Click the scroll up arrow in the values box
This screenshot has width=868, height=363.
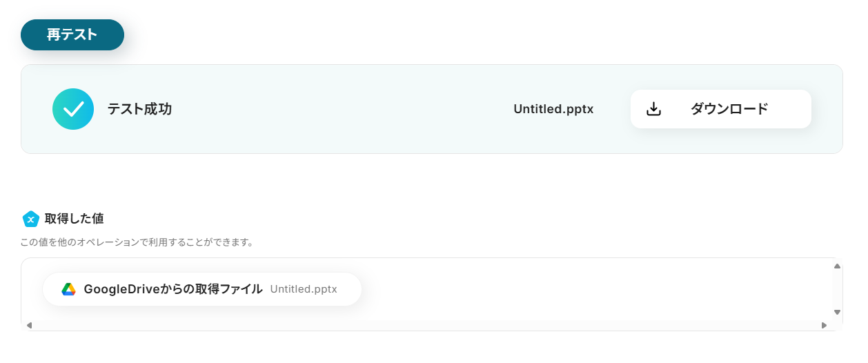tap(837, 266)
